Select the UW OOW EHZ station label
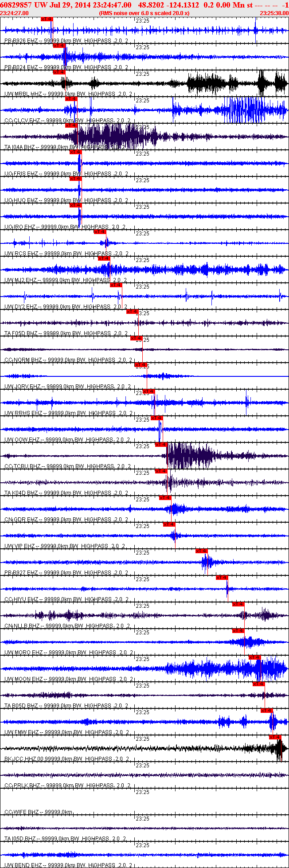 [67, 440]
